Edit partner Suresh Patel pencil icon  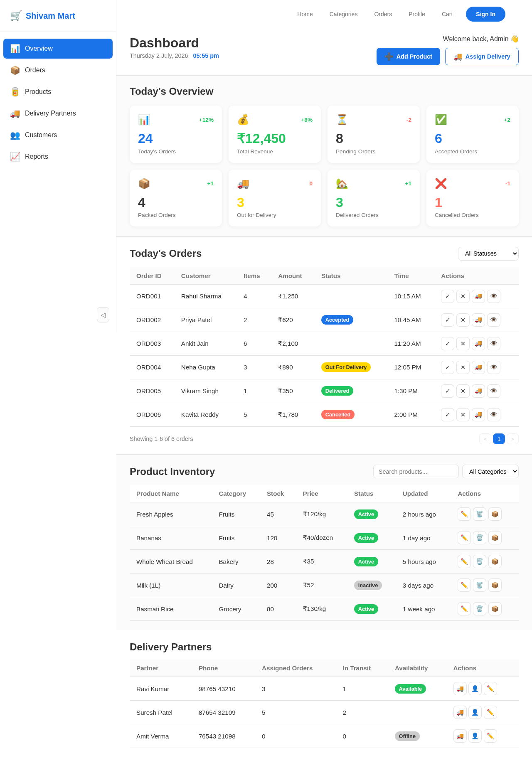click(490, 712)
